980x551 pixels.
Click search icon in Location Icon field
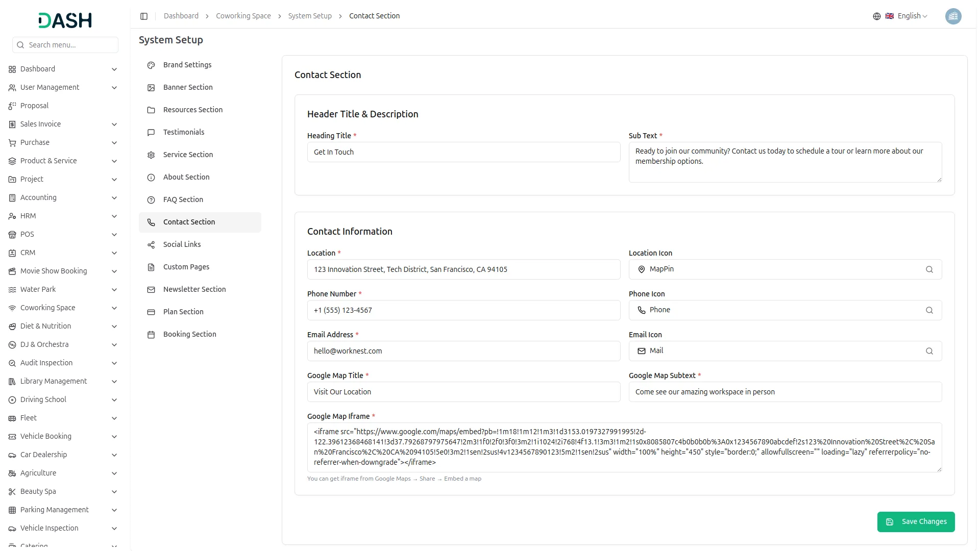pyautogui.click(x=929, y=269)
